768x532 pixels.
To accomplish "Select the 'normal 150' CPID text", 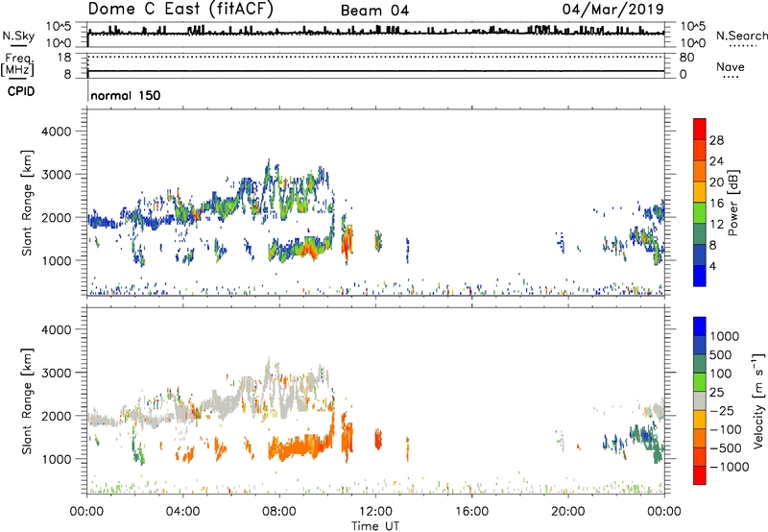I will (126, 95).
